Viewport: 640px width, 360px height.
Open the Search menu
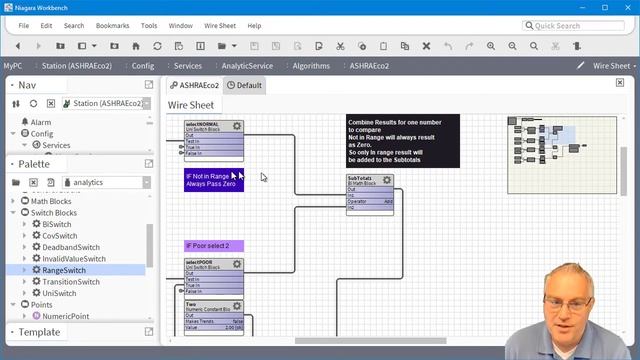[x=74, y=26]
